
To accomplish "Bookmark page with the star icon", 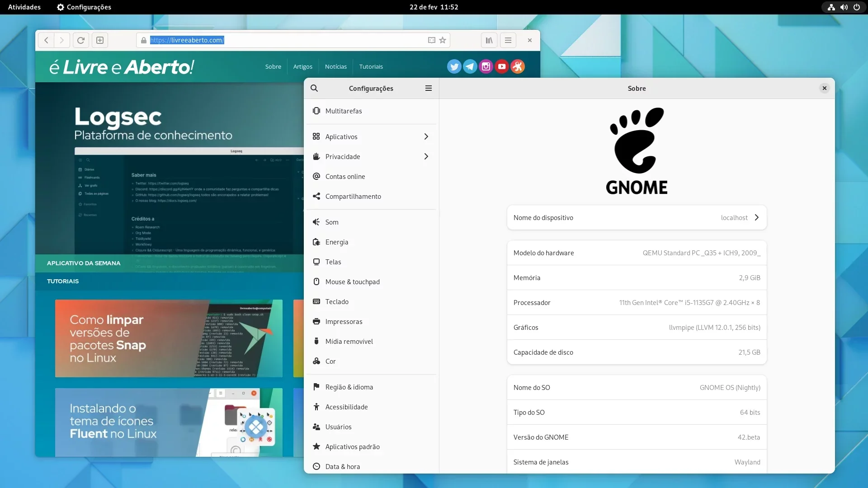I will (x=443, y=40).
